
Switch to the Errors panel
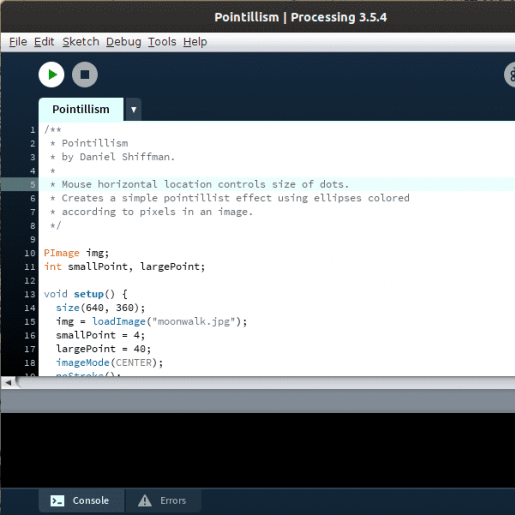point(163,500)
